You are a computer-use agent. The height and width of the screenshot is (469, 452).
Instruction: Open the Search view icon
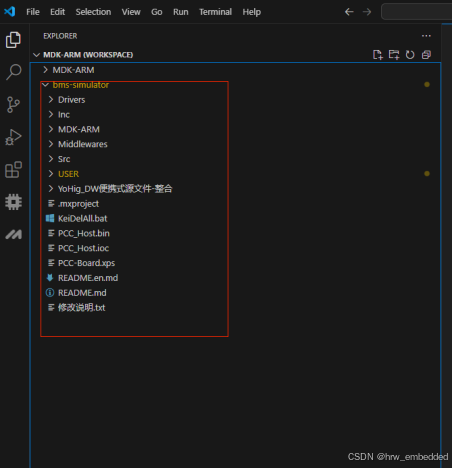[x=13, y=72]
